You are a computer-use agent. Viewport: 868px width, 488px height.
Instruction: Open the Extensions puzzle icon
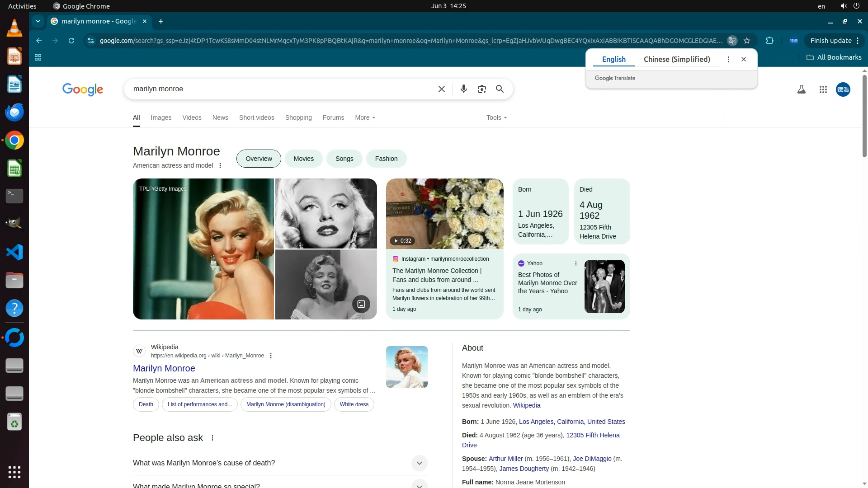(769, 41)
